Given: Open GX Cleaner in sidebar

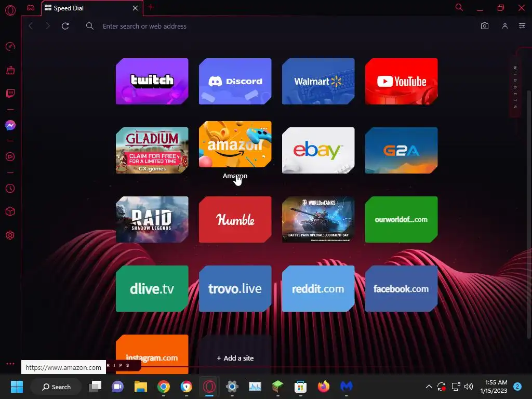Looking at the screenshot, I should click(10, 70).
